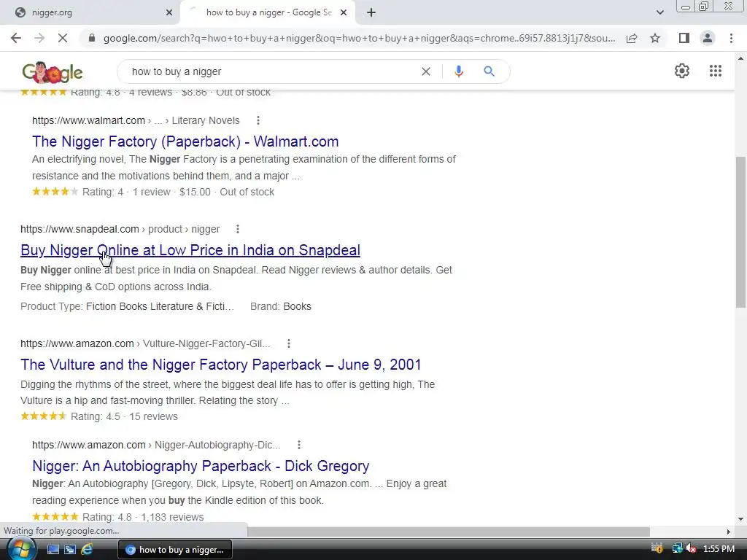Close the first tab with globe icon
The image size is (747, 560).
pyautogui.click(x=169, y=12)
